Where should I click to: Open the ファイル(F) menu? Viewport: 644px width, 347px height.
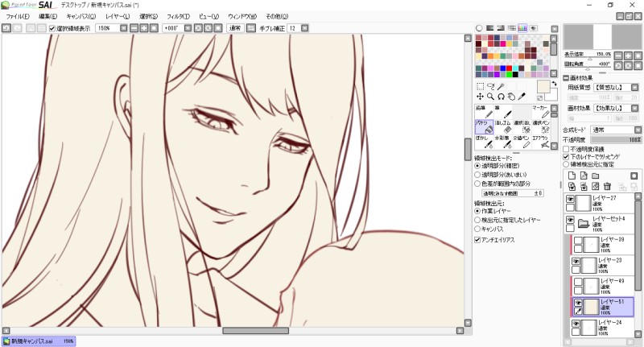click(x=17, y=16)
